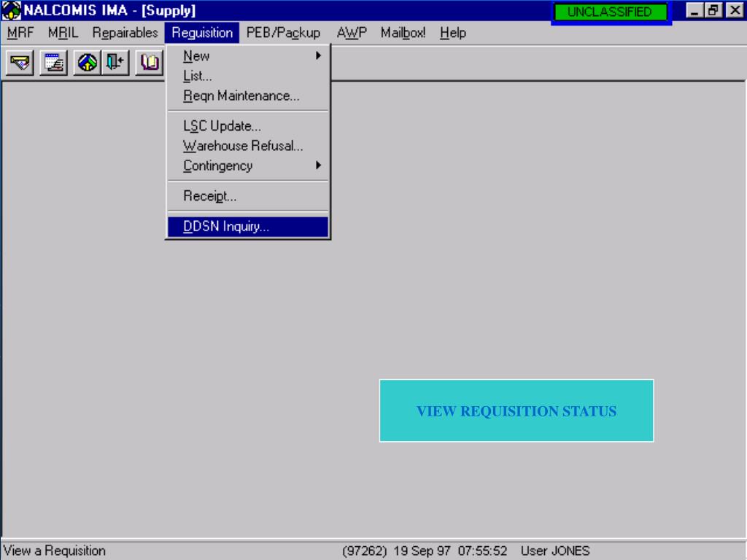Click the NALCOMIS application icon in title bar
Viewport: 747px width, 560px height.
(x=11, y=10)
